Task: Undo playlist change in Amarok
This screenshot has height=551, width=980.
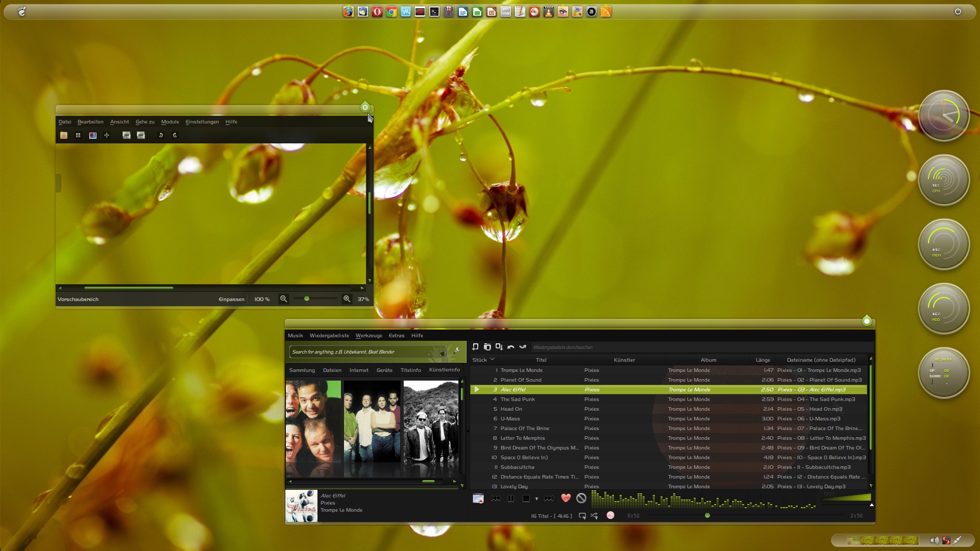Action: 511,347
